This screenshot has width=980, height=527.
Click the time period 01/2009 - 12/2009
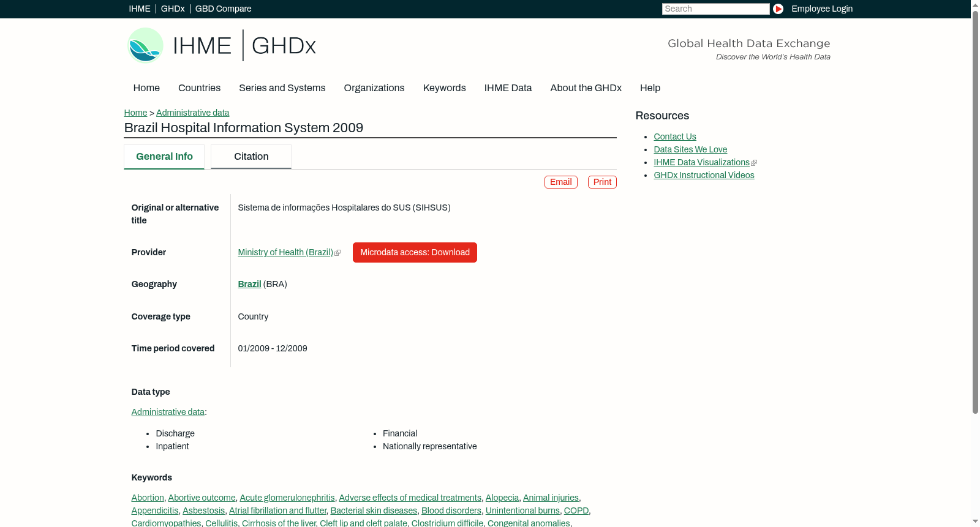(x=273, y=348)
